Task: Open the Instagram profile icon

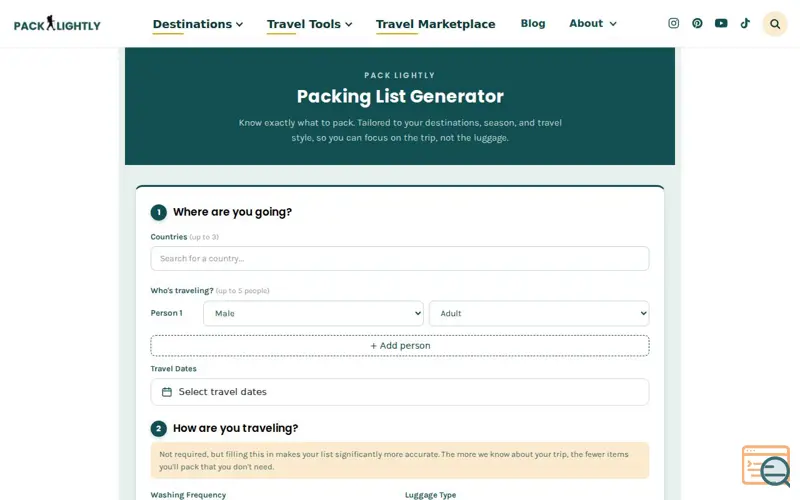Action: [x=673, y=23]
